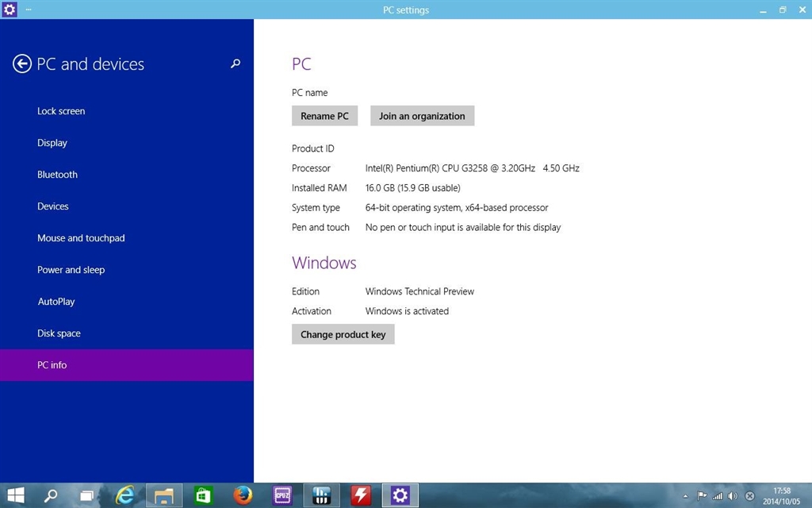
Task: Open File Explorer from the taskbar
Action: [164, 495]
